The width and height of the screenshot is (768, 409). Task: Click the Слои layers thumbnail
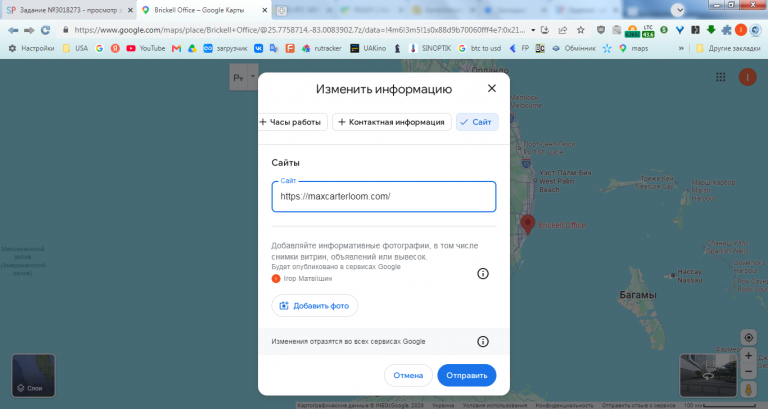click(x=33, y=375)
